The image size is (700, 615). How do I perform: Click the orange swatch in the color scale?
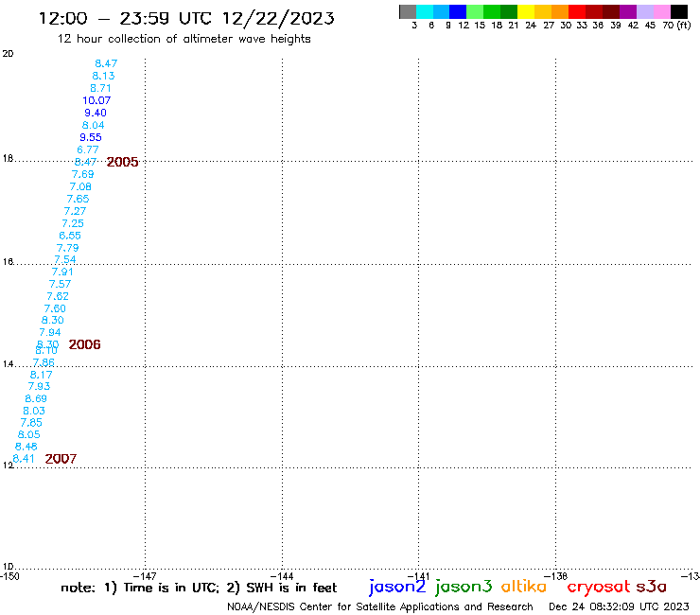[x=560, y=11]
